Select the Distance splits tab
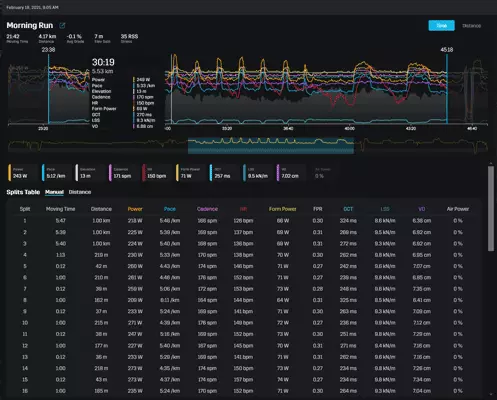The image size is (497, 400). pos(80,192)
